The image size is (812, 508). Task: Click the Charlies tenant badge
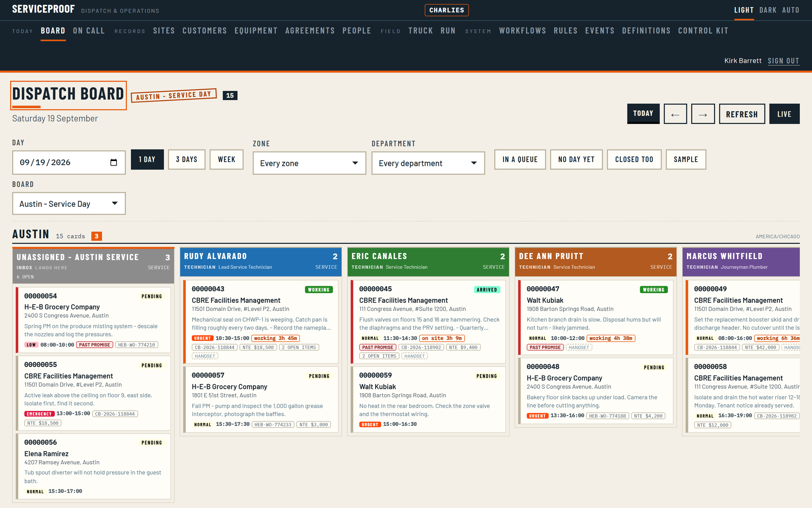coord(447,10)
